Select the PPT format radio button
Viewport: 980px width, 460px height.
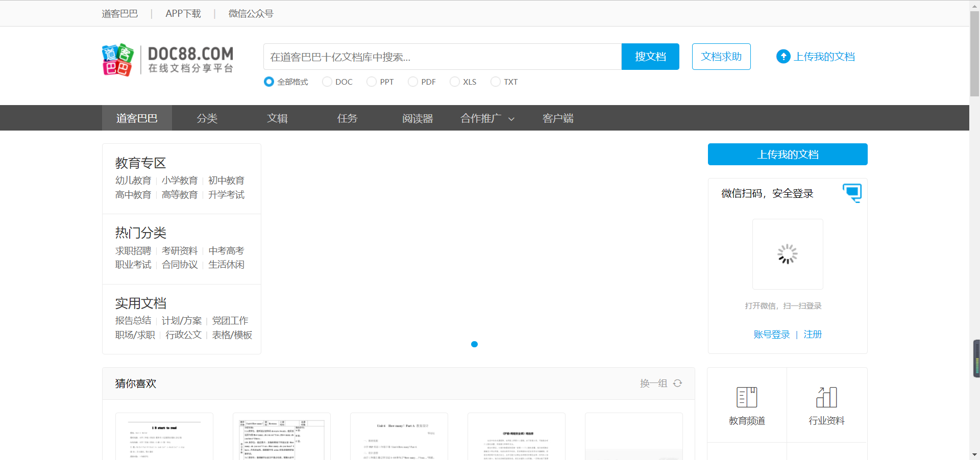click(x=372, y=82)
